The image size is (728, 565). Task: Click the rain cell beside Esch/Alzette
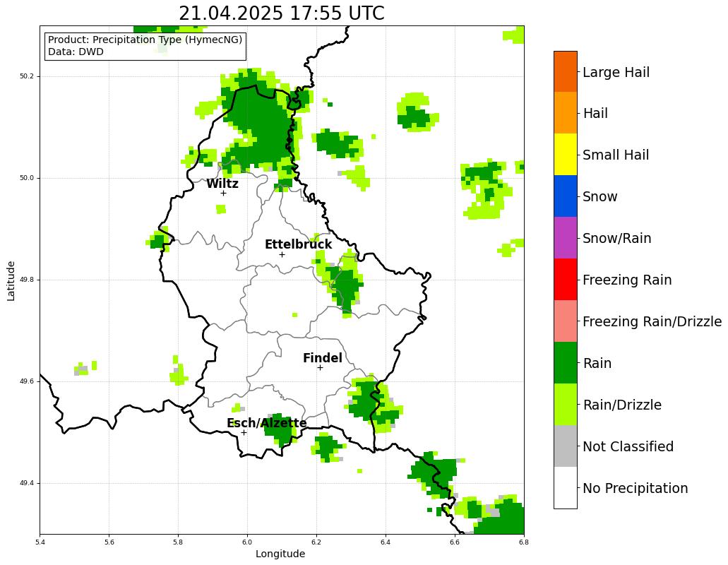point(280,429)
